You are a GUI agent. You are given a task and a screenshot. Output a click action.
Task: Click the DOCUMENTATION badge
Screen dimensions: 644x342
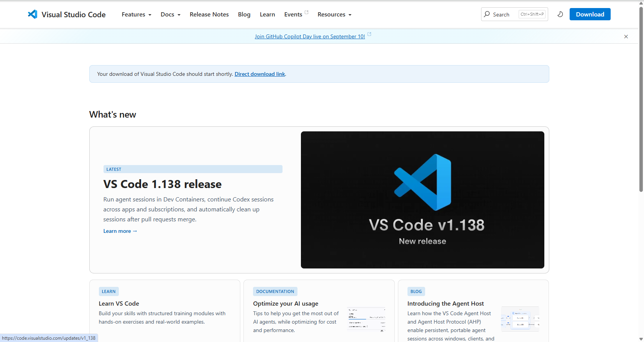pos(275,291)
